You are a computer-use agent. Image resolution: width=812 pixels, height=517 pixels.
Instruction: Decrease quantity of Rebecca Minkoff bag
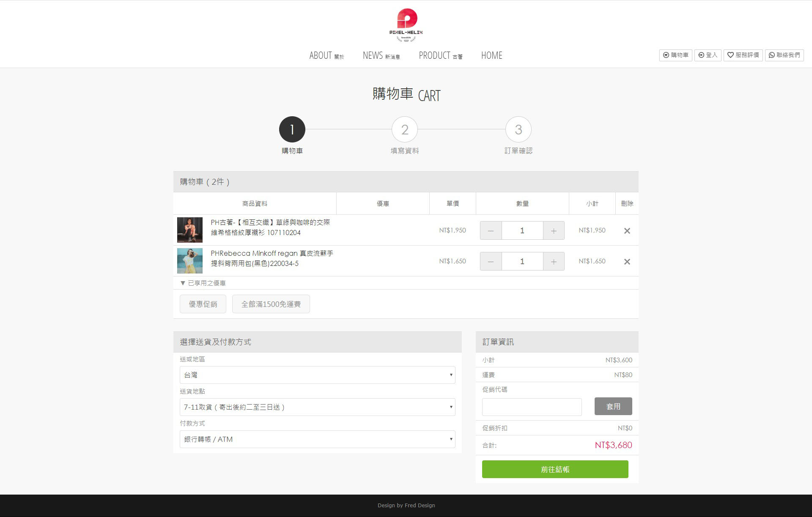pyautogui.click(x=491, y=262)
